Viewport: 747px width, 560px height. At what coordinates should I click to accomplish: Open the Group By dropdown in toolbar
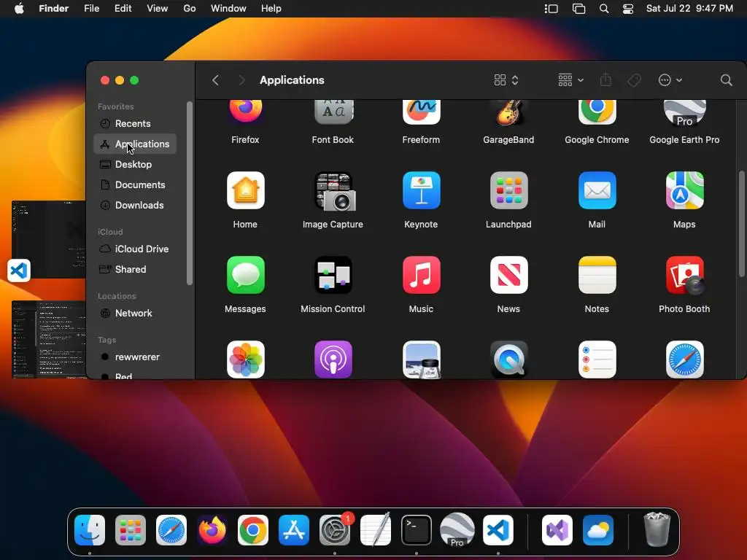point(570,80)
